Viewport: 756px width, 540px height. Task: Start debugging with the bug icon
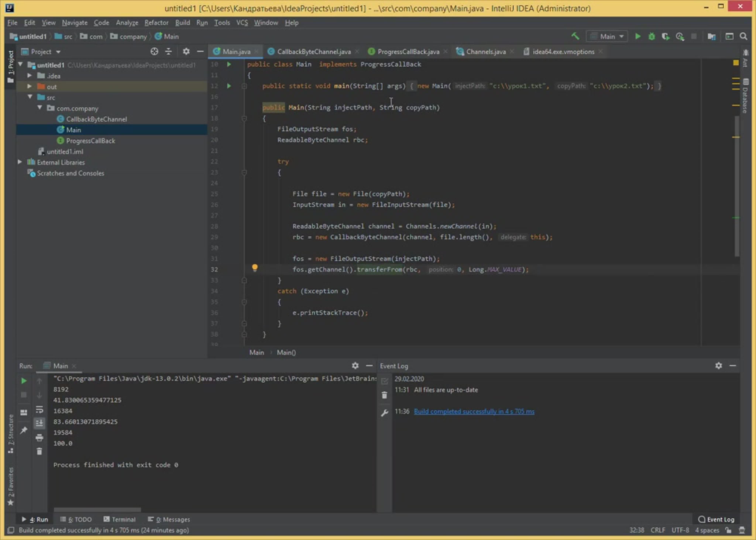652,36
